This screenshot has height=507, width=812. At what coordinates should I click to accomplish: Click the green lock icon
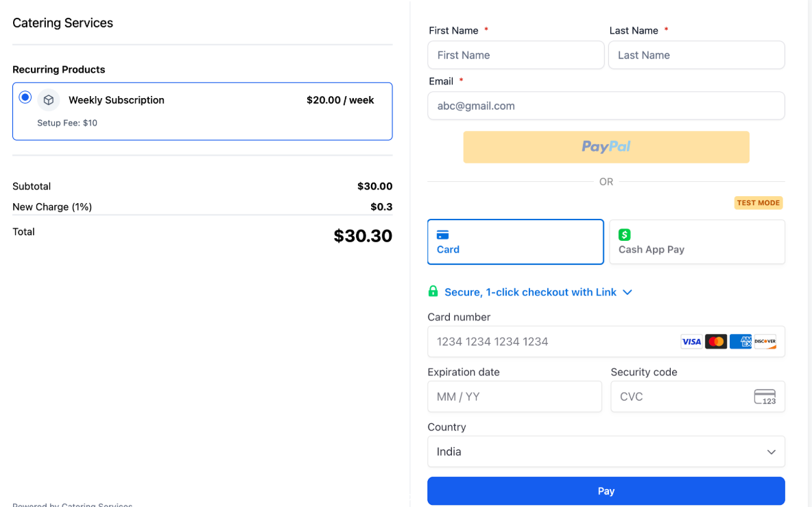click(433, 292)
